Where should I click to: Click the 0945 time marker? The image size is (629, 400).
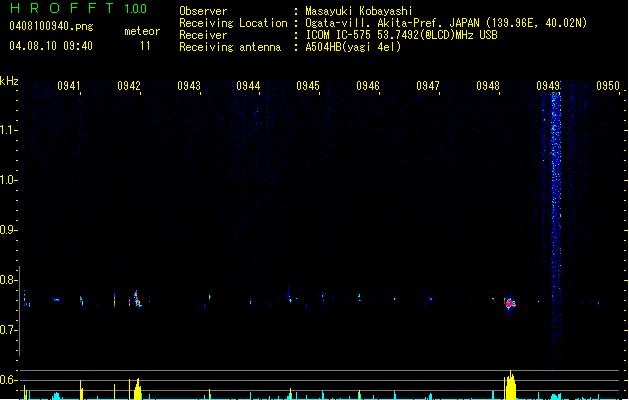(x=308, y=85)
